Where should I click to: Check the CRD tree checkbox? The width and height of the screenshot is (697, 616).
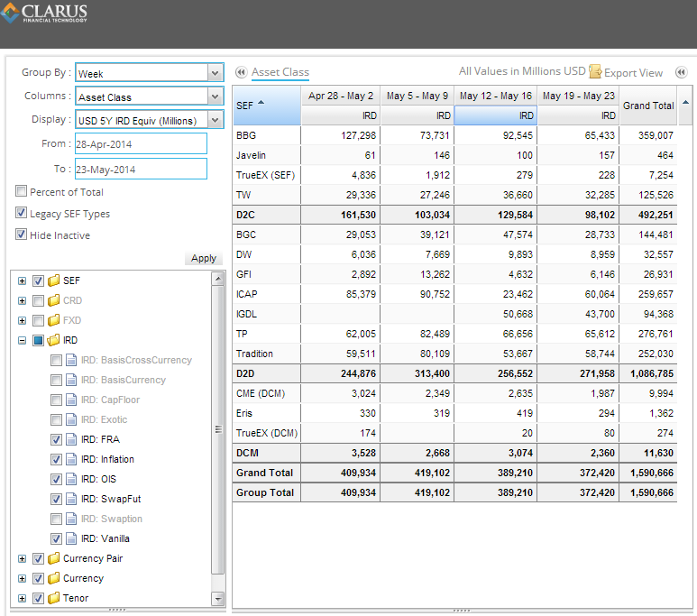click(x=38, y=300)
